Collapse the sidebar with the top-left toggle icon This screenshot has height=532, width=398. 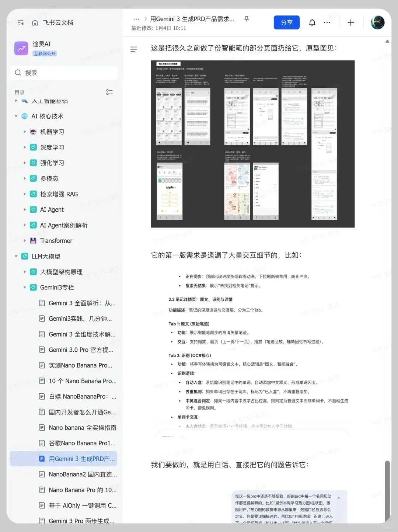click(x=20, y=23)
